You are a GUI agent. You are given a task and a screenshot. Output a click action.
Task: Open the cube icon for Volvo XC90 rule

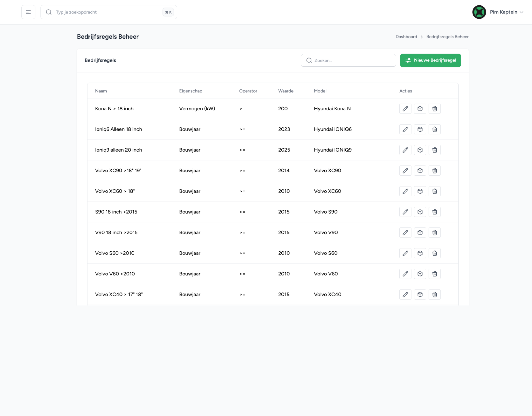(420, 171)
